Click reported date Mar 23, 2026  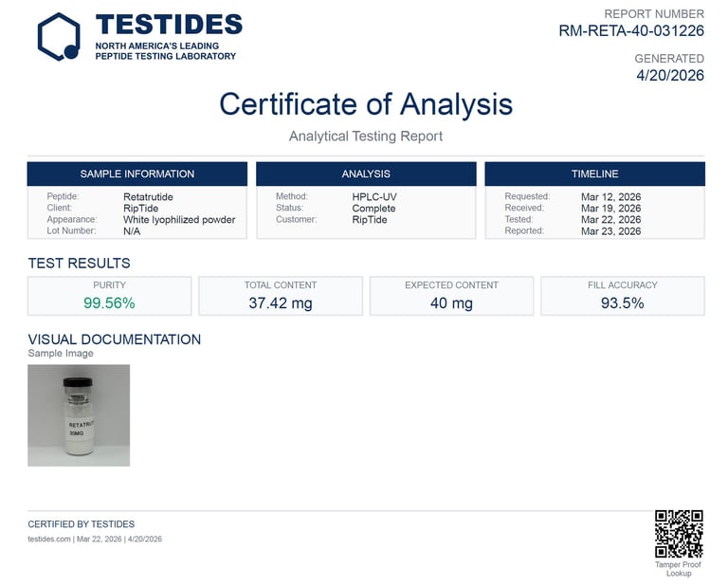click(611, 231)
